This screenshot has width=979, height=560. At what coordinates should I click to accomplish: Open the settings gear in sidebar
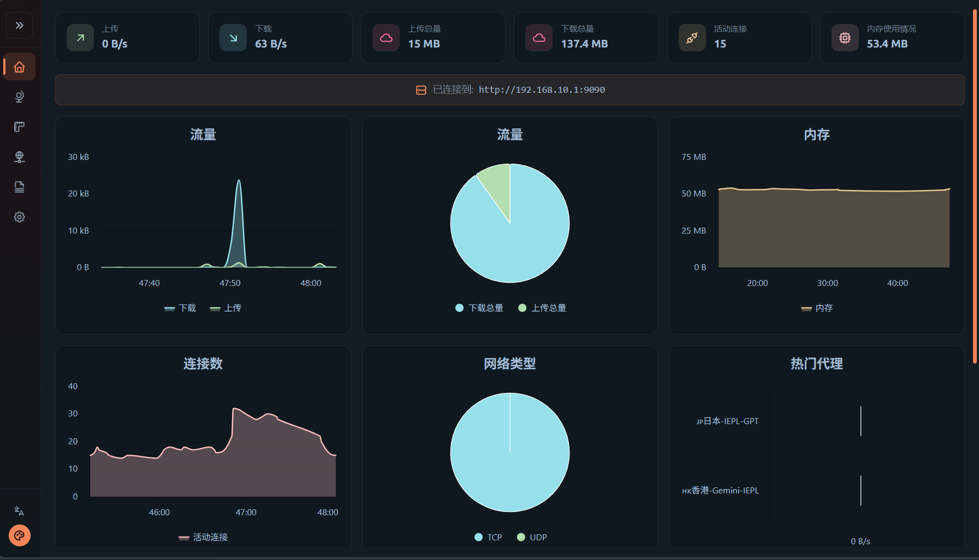pos(20,217)
